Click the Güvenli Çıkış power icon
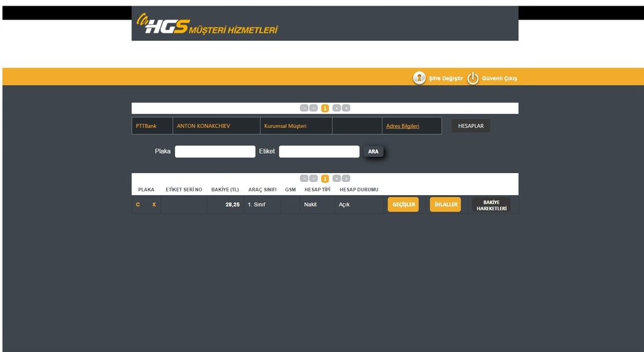This screenshot has height=352, width=644. pos(473,78)
